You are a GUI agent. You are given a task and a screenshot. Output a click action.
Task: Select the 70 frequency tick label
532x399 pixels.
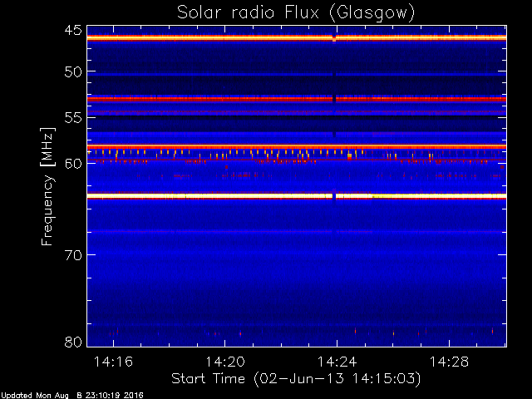[73, 255]
